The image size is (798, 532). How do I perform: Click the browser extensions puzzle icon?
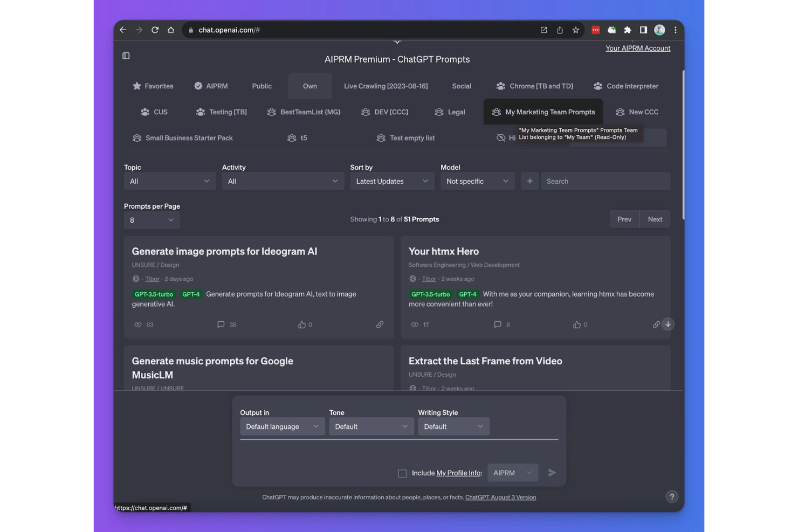[627, 30]
